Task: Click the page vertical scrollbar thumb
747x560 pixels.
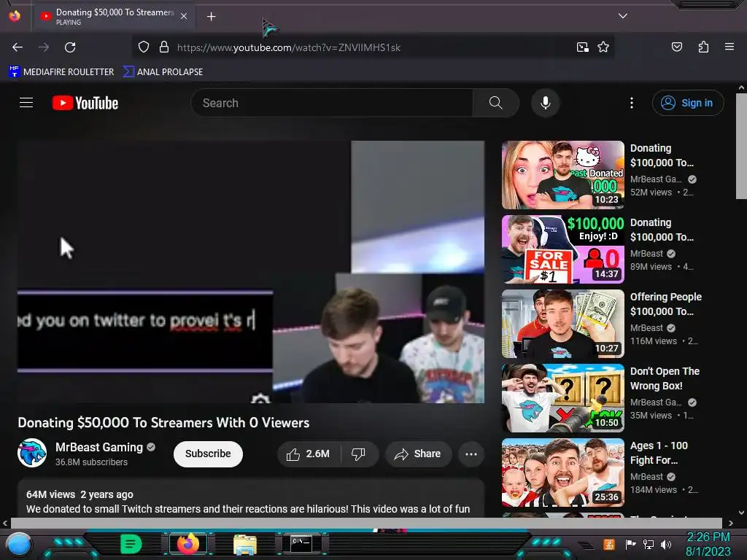Action: click(741, 146)
